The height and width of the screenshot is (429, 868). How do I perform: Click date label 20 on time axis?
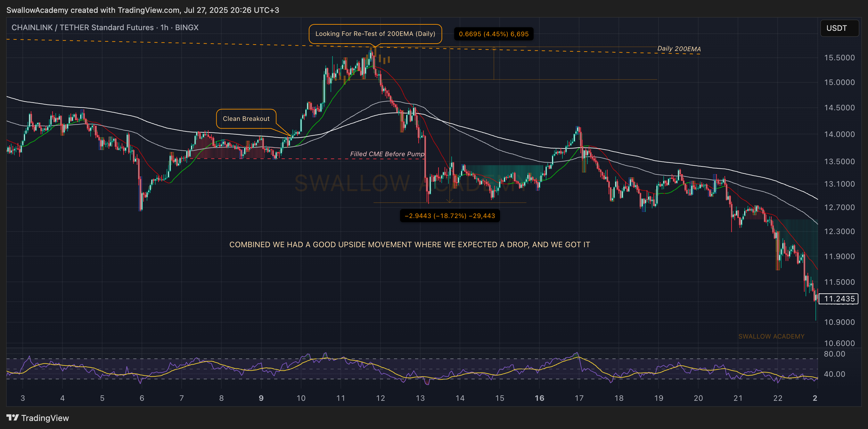point(699,398)
